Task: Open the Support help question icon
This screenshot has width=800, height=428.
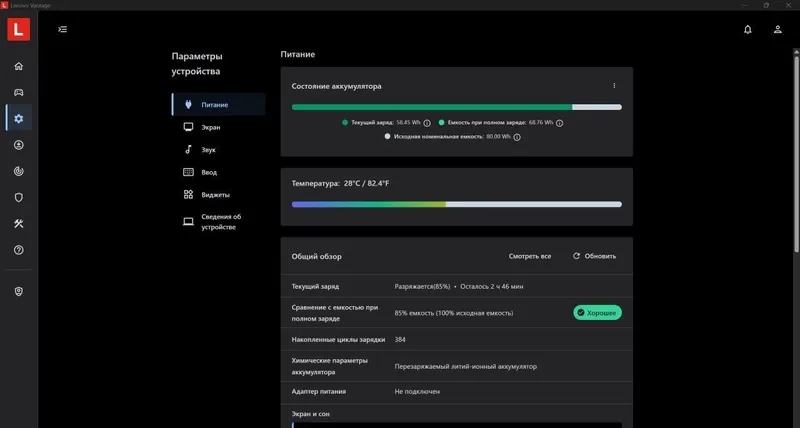Action: click(x=19, y=250)
